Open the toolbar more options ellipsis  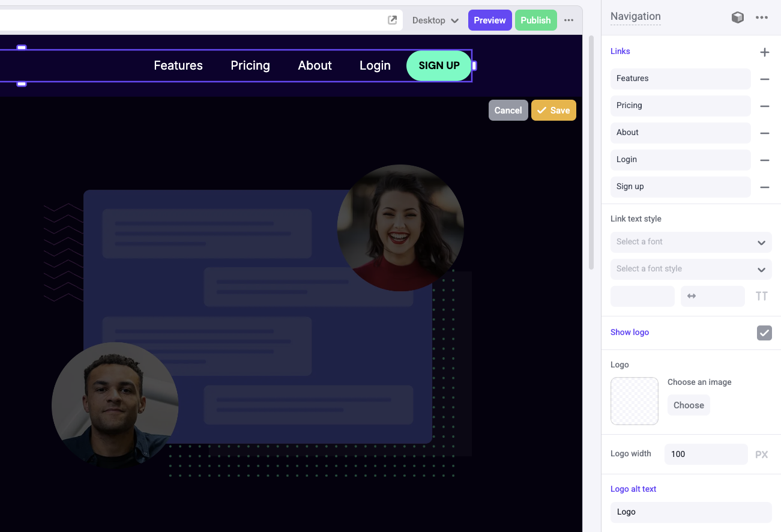click(569, 20)
